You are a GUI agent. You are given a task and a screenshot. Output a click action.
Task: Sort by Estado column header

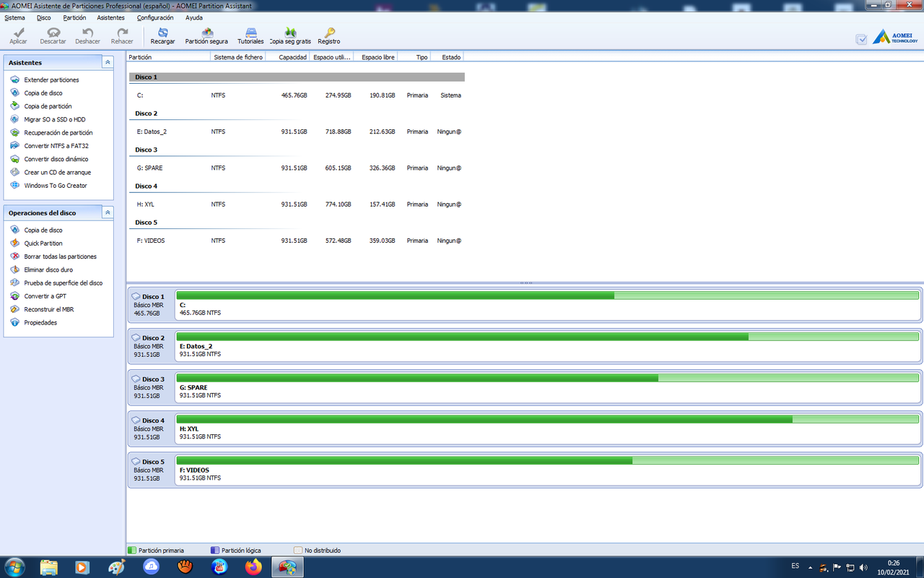tap(448, 57)
